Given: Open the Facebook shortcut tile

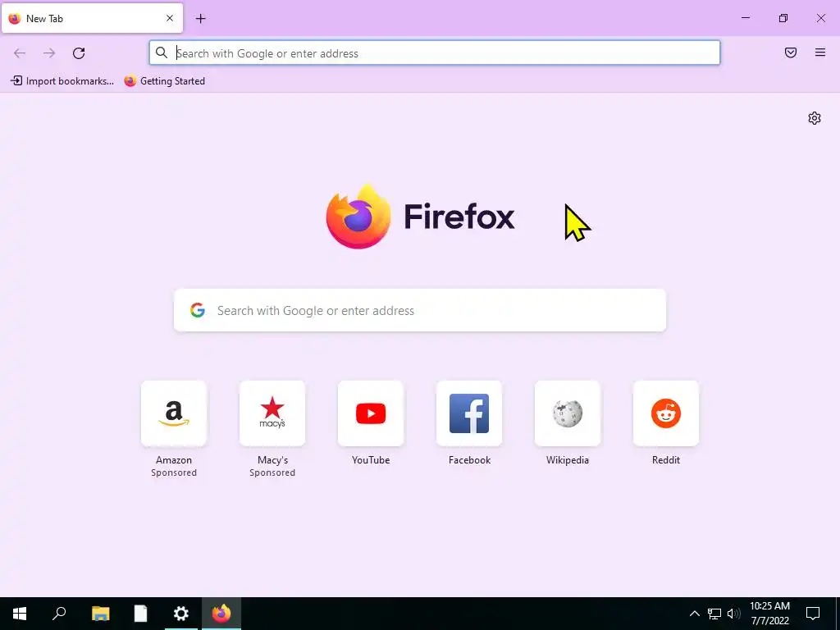Looking at the screenshot, I should click(469, 413).
